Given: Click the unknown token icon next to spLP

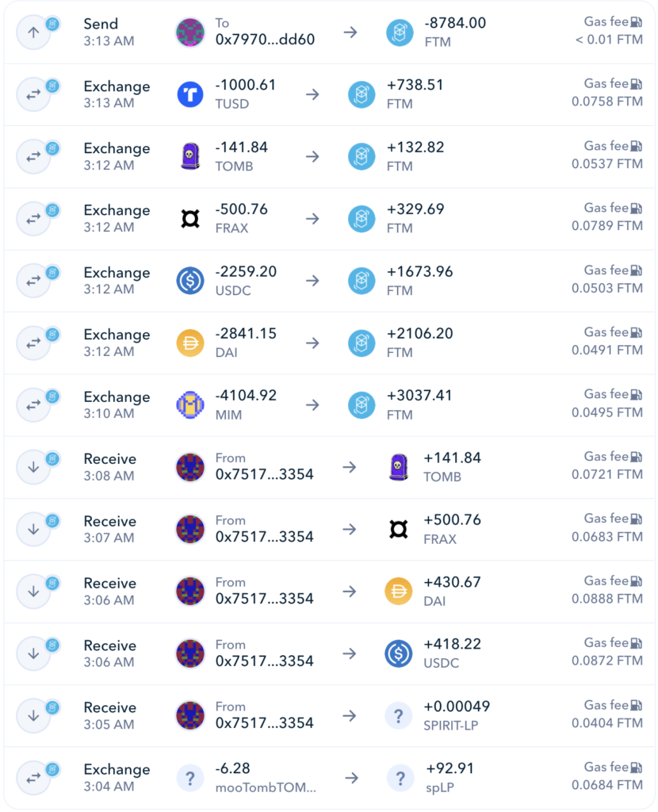Looking at the screenshot, I should point(400,777).
